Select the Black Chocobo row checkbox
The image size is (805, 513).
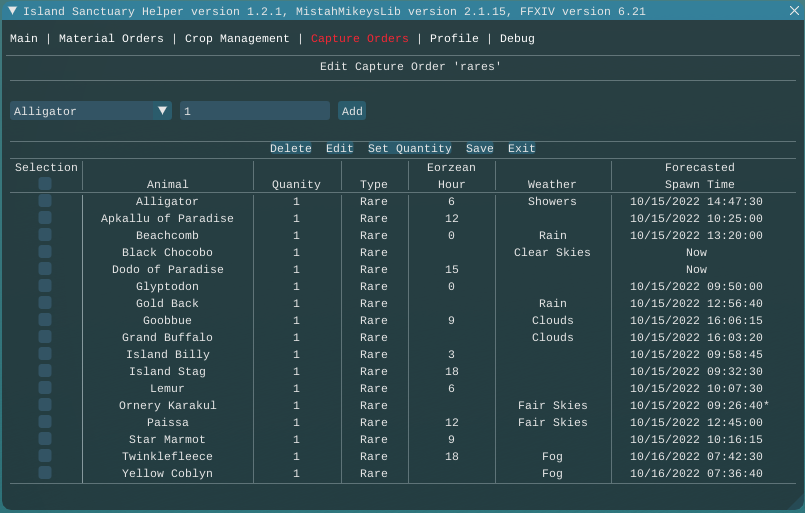45,252
